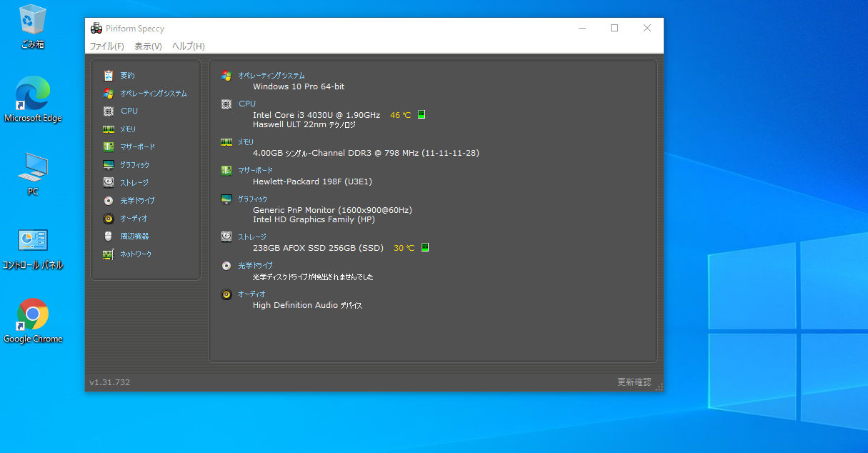The height and width of the screenshot is (453, 868).
Task: Select メモリ label in the sidebar
Action: coord(128,129)
